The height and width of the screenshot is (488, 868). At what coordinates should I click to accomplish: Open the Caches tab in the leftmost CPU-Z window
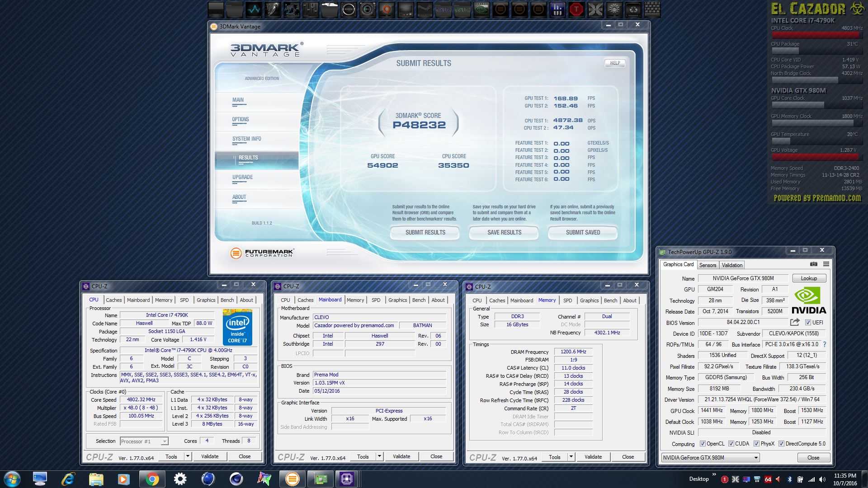point(113,300)
